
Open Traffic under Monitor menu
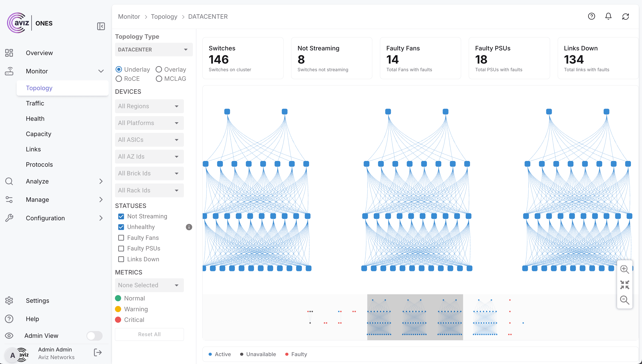35,103
